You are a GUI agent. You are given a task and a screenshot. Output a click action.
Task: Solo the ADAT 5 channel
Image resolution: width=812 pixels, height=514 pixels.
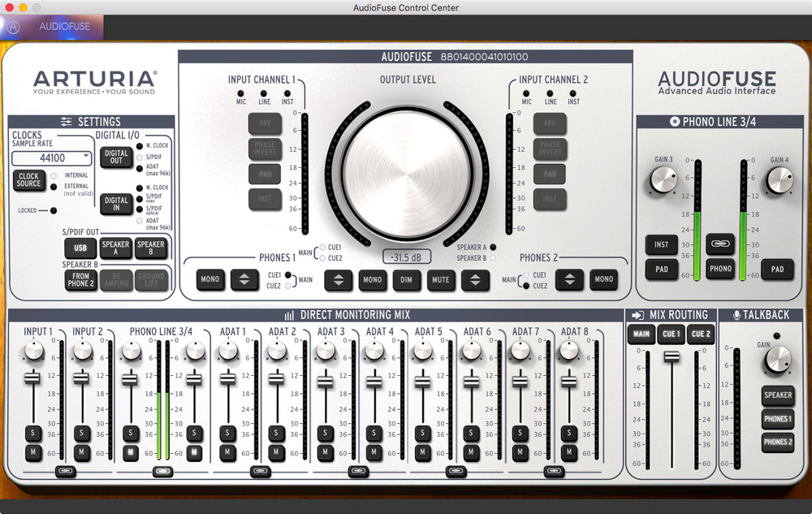[422, 434]
